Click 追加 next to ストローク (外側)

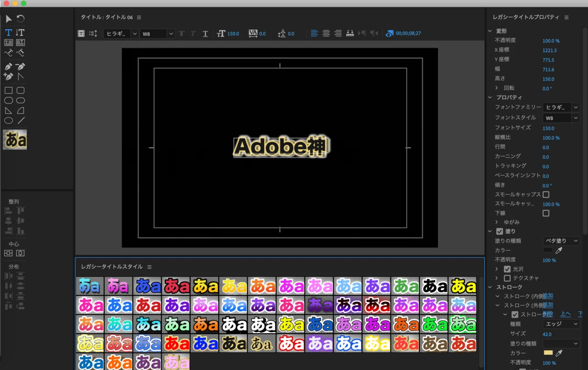[548, 305]
